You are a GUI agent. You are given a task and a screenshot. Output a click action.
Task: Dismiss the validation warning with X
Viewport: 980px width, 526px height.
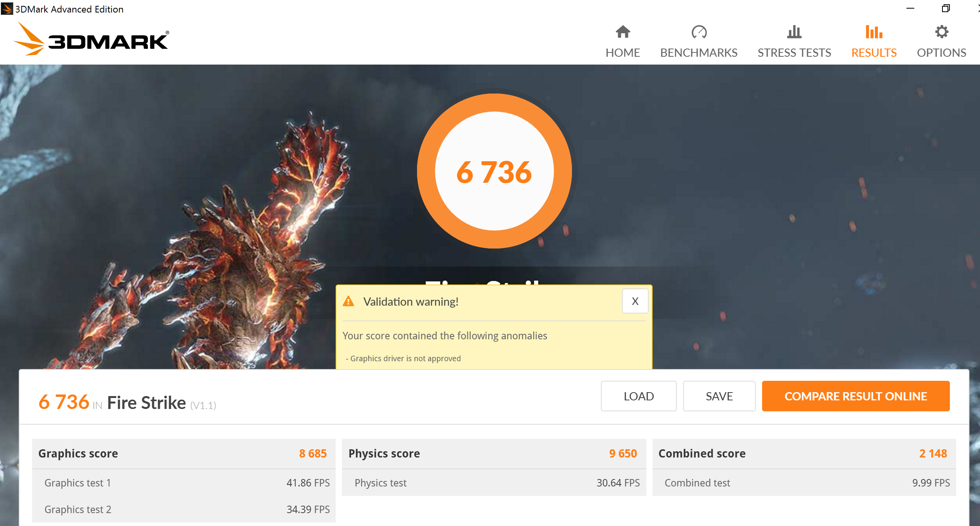(x=635, y=301)
